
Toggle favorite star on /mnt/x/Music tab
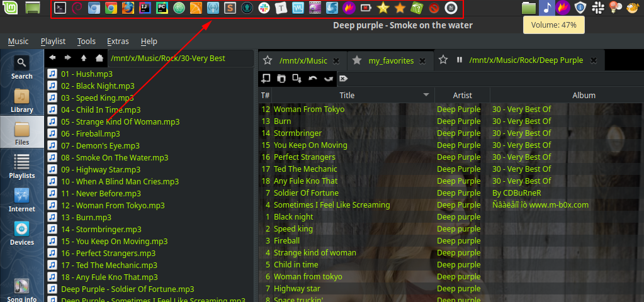pos(268,60)
